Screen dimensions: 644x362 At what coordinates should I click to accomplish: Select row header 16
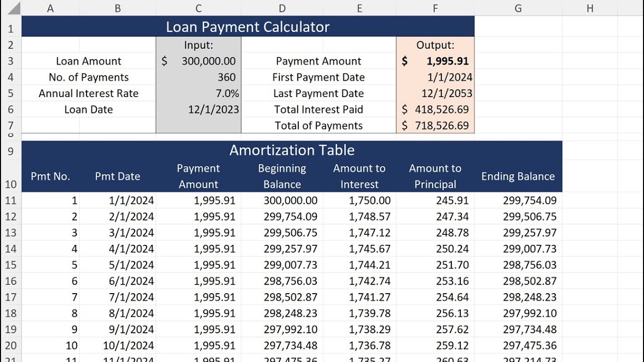11,281
